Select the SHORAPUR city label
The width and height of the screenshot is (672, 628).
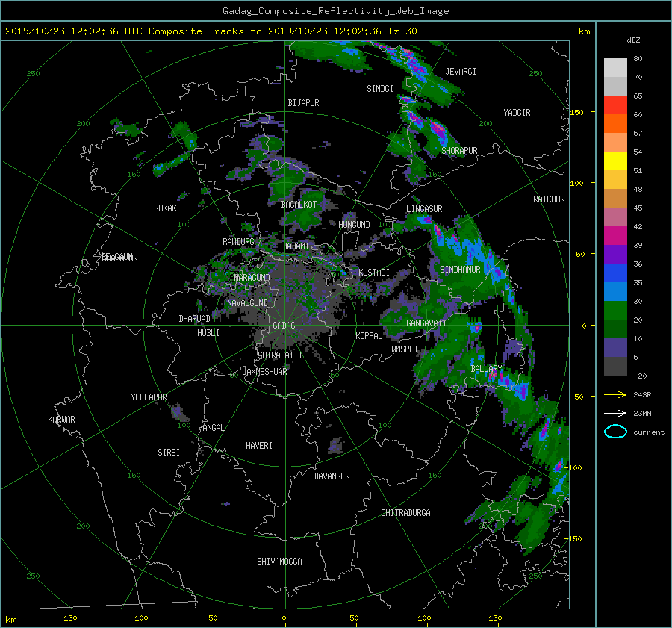(x=459, y=151)
